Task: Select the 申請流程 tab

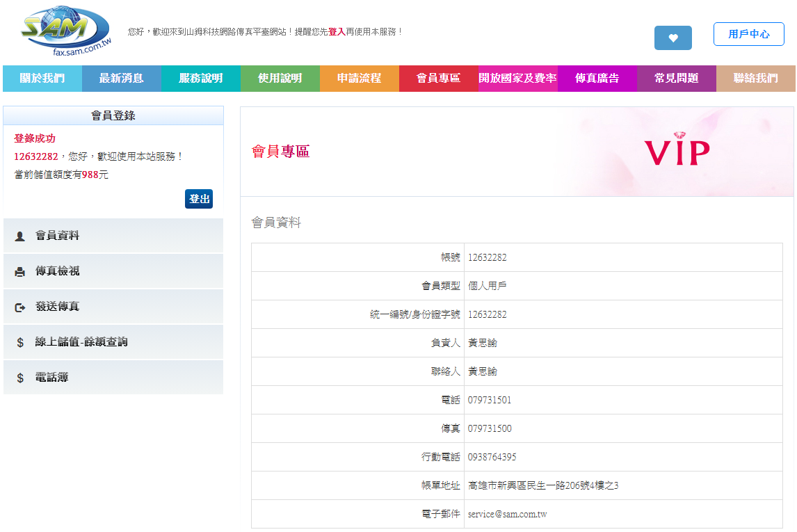Action: tap(359, 78)
